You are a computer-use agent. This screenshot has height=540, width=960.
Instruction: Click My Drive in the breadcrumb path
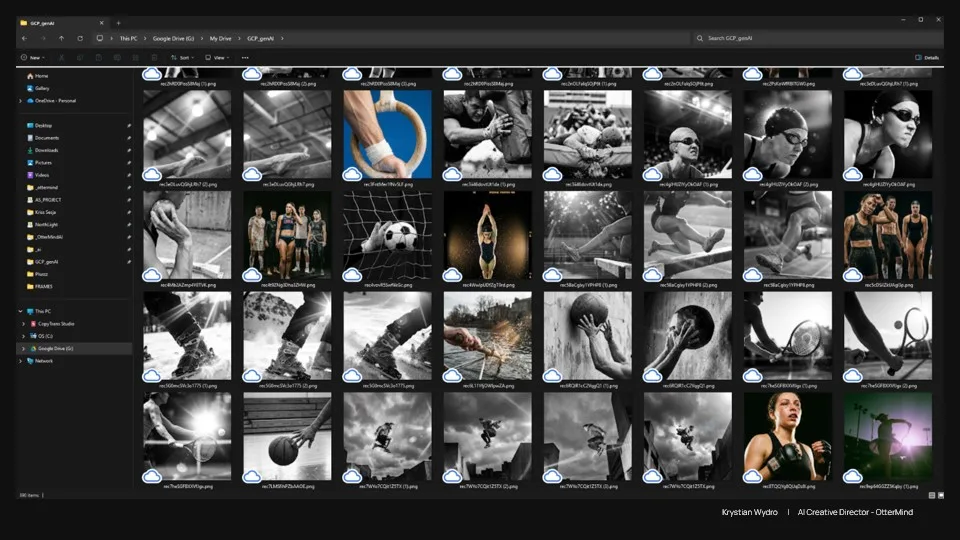[220, 38]
